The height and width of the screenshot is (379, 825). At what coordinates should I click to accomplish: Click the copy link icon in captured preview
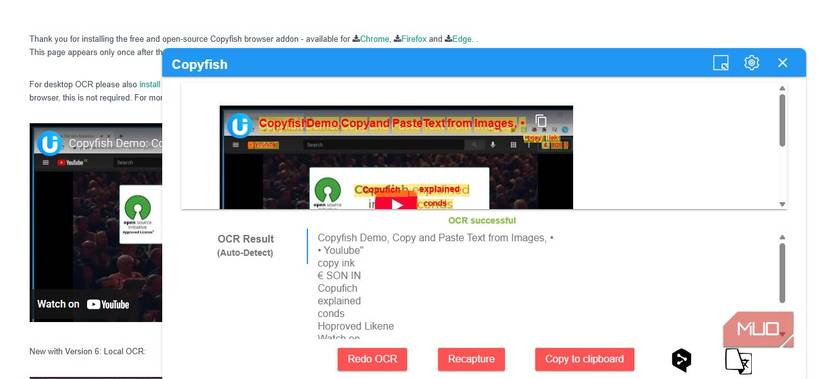tap(540, 121)
